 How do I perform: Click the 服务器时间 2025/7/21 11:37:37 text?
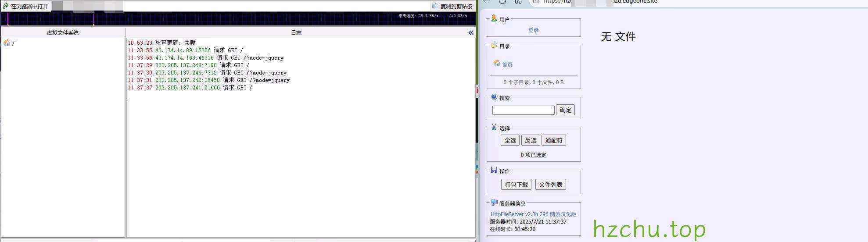[x=528, y=222]
